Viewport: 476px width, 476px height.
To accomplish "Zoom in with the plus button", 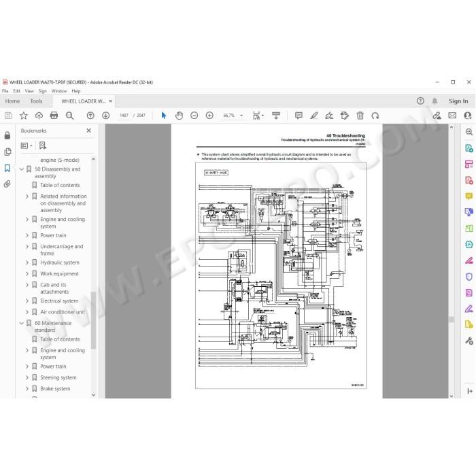I will point(209,116).
